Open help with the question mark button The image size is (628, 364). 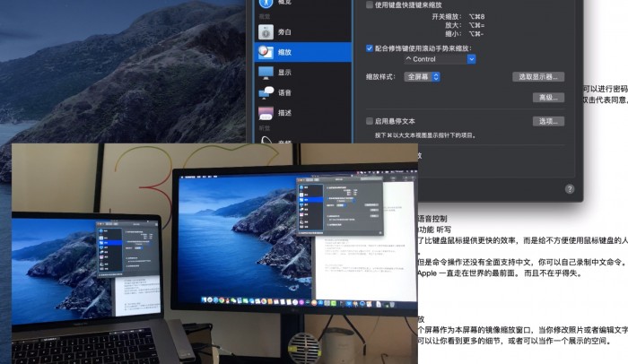(570, 189)
